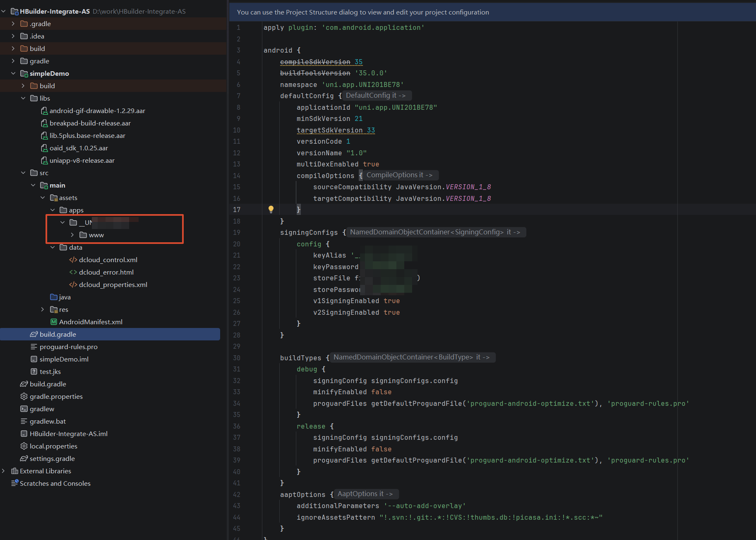Open settings.gradle file
The image size is (756, 540).
pos(52,458)
